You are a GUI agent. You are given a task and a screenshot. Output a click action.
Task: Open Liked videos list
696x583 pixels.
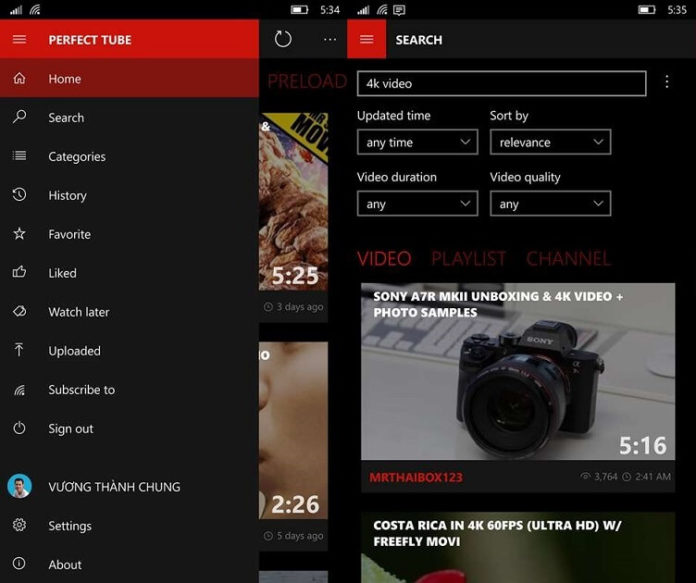129,273
